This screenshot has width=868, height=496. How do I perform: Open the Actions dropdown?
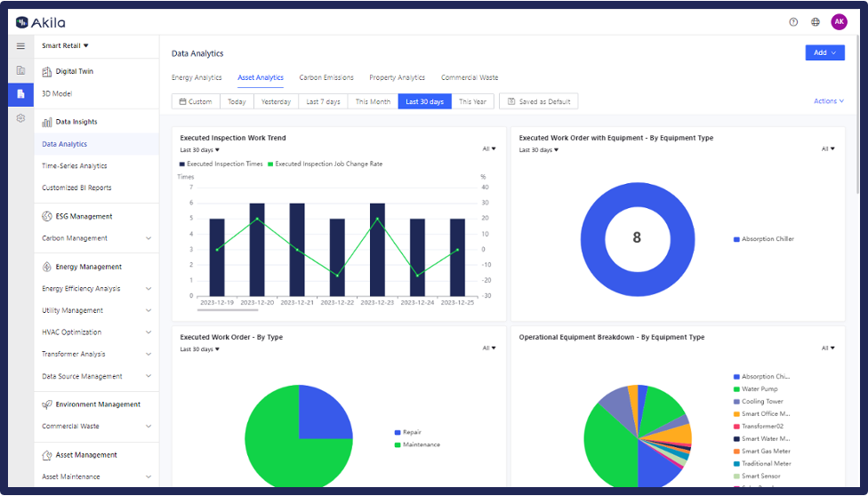coord(829,101)
